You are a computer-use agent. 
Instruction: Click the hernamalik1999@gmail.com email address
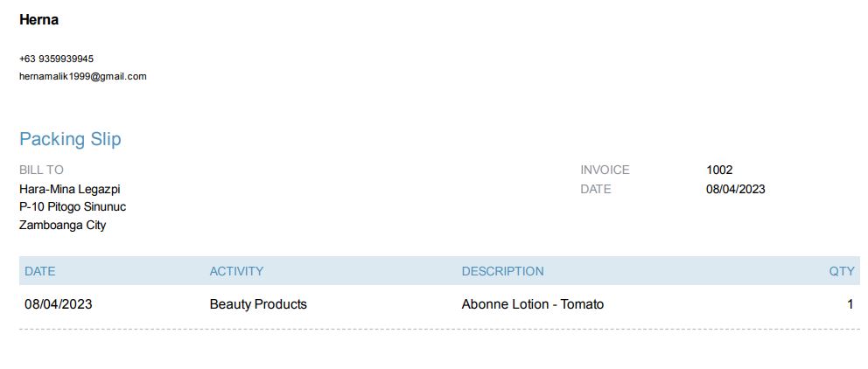[82, 76]
